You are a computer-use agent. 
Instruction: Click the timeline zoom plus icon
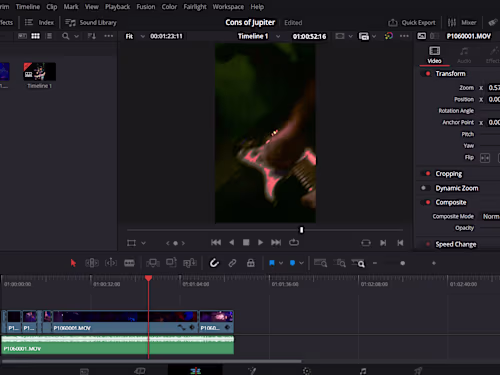tap(434, 263)
